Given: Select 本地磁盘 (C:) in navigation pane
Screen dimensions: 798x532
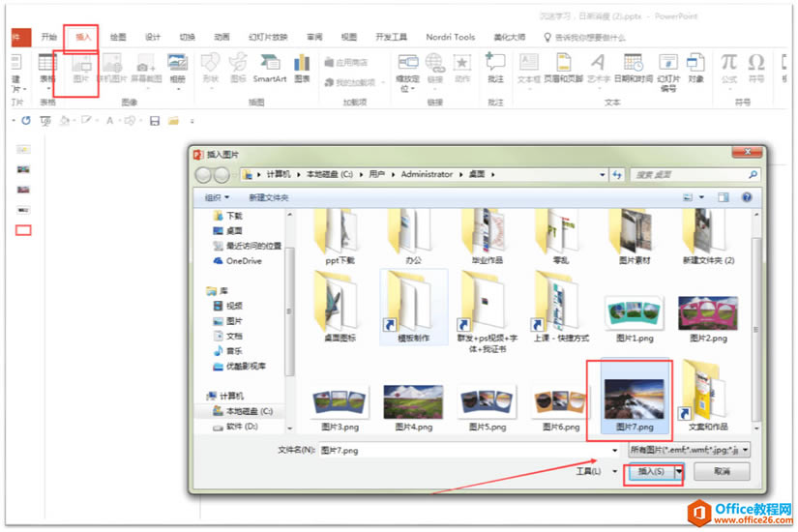Looking at the screenshot, I should 243,411.
